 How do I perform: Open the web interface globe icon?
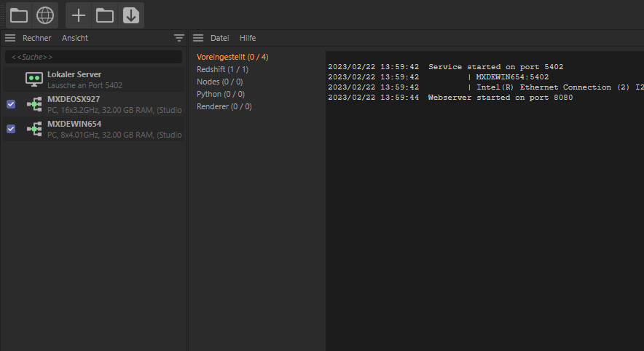(x=44, y=15)
